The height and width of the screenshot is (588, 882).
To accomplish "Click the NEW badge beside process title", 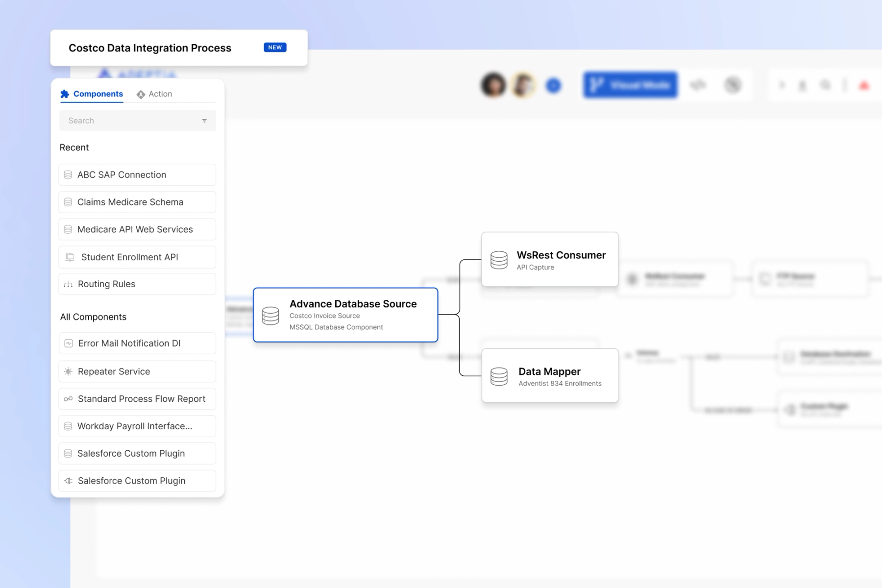I will (x=275, y=48).
